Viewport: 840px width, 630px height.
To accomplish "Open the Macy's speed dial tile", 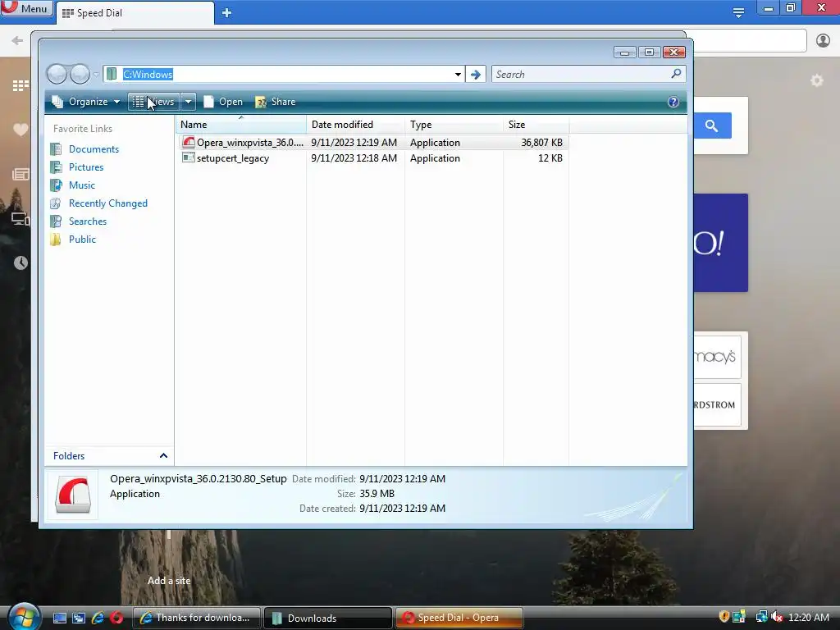I will point(717,357).
